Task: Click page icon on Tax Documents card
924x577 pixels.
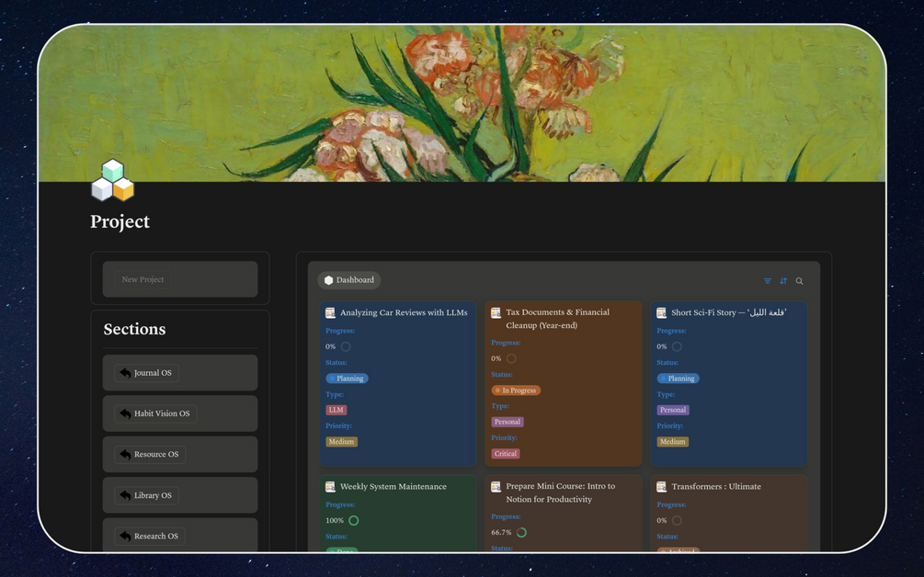Action: pos(496,312)
